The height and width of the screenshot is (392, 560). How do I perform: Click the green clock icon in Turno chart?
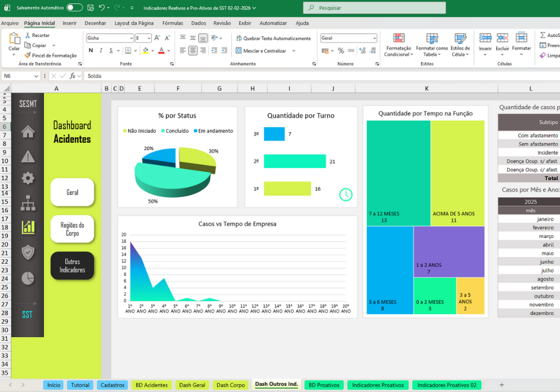point(346,194)
